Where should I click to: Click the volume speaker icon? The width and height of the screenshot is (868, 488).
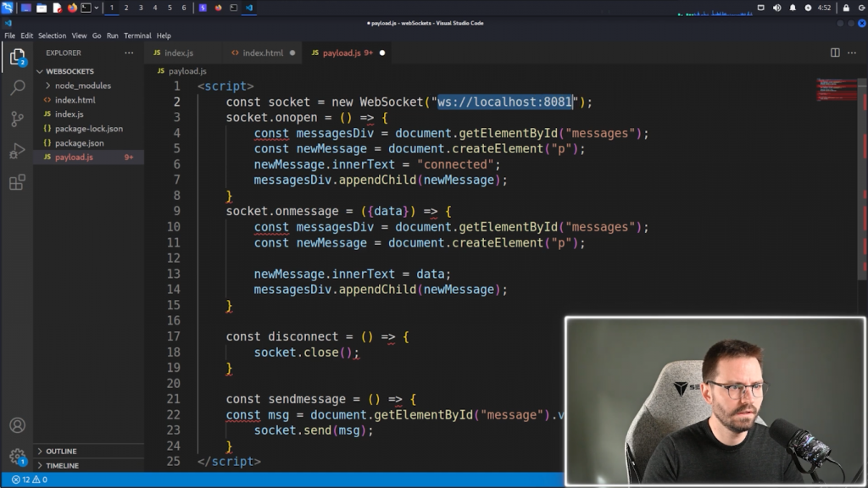776,8
